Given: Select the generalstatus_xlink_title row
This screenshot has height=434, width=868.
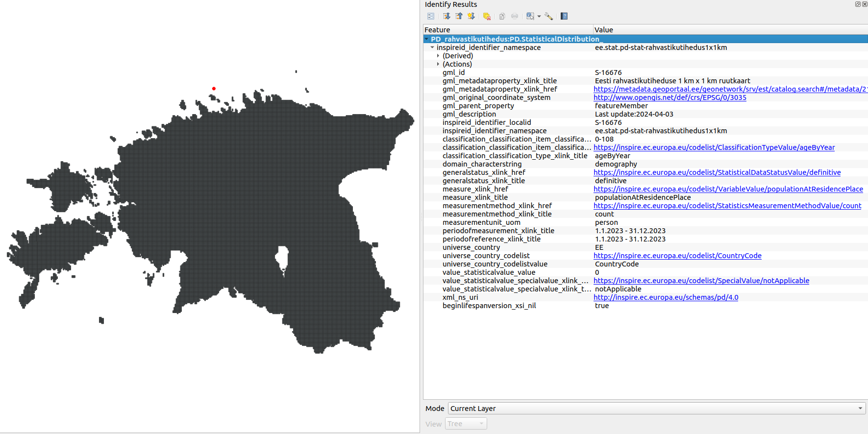Looking at the screenshot, I should pyautogui.click(x=645, y=181).
